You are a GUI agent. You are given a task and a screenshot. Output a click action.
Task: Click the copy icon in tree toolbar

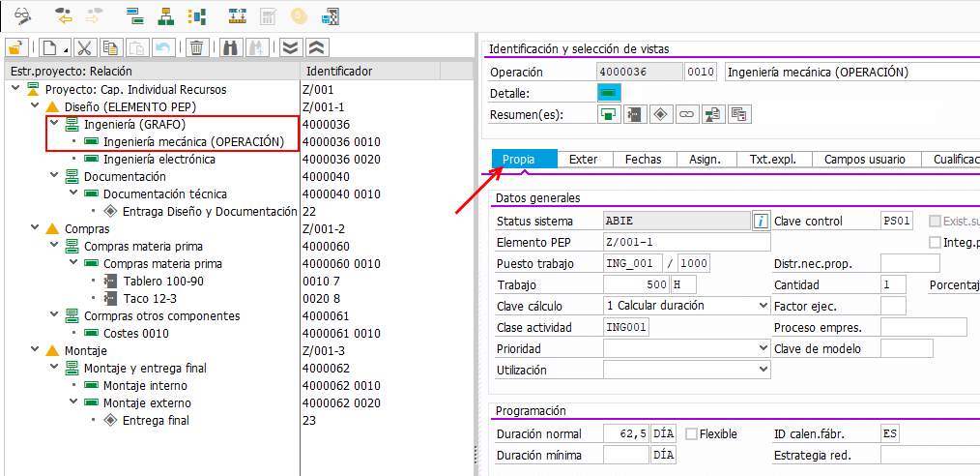pyautogui.click(x=111, y=47)
